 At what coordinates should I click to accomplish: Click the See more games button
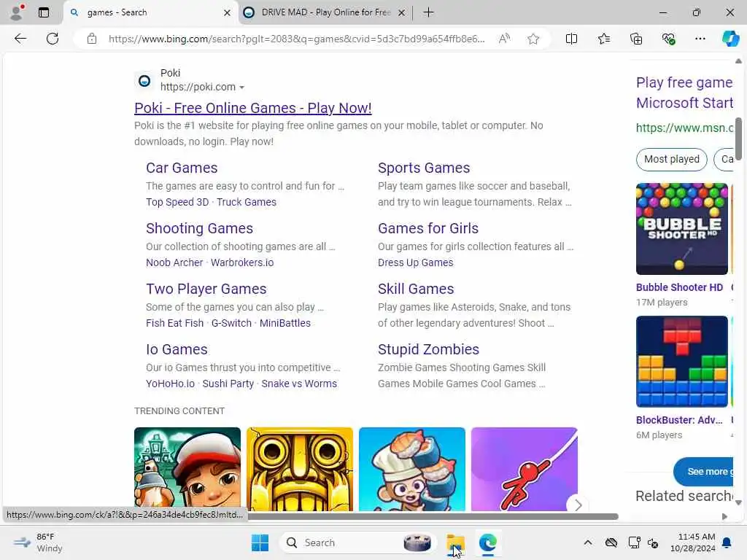[x=703, y=472]
